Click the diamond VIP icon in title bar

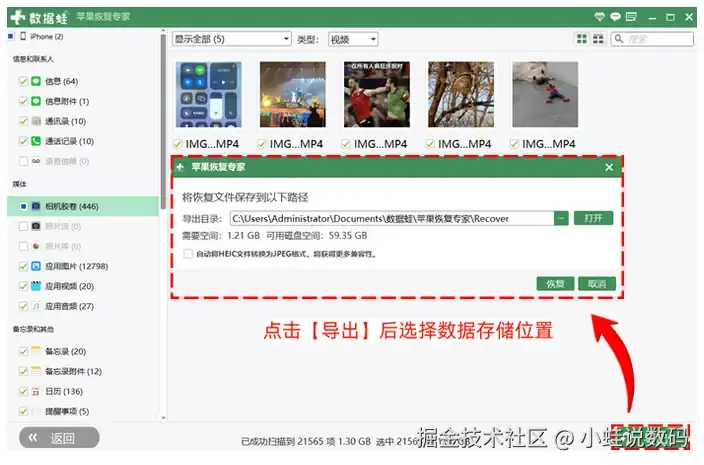pos(599,17)
